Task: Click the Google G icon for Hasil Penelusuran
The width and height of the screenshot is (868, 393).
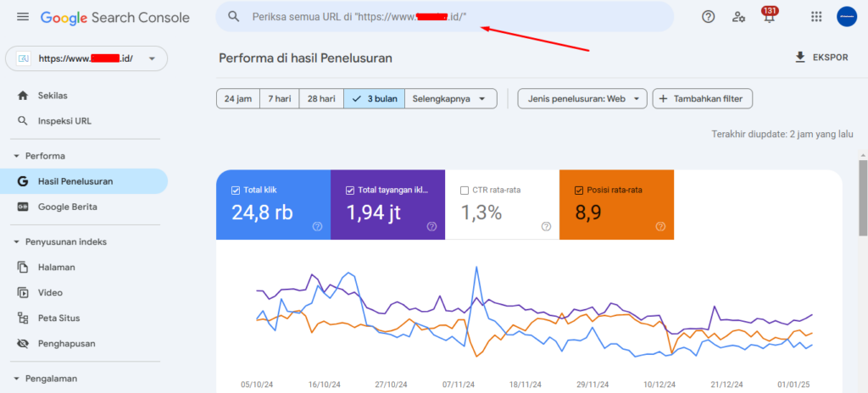Action: pos(23,181)
